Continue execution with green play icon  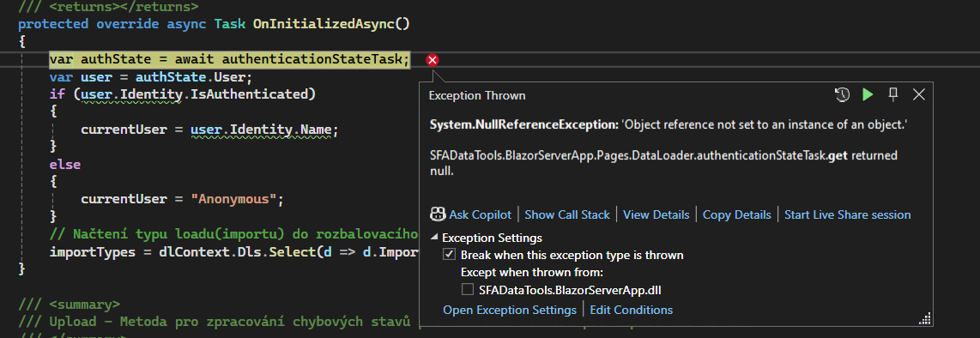[x=868, y=95]
